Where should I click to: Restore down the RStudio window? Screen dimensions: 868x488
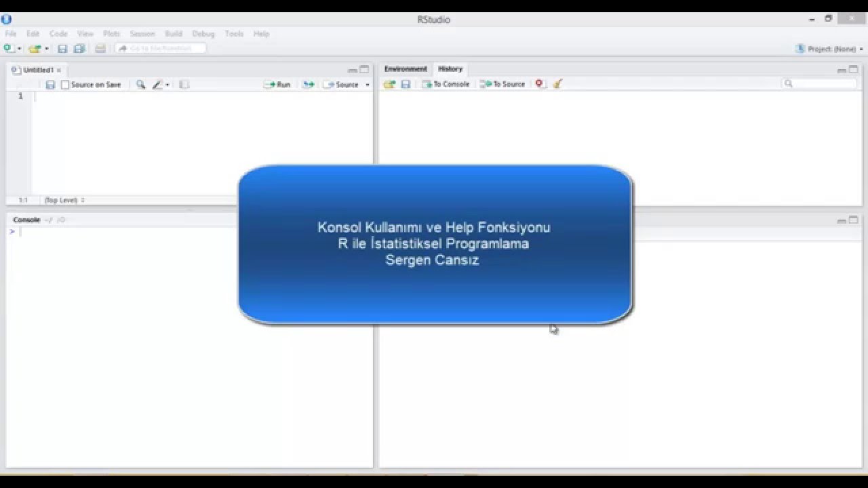(x=829, y=19)
